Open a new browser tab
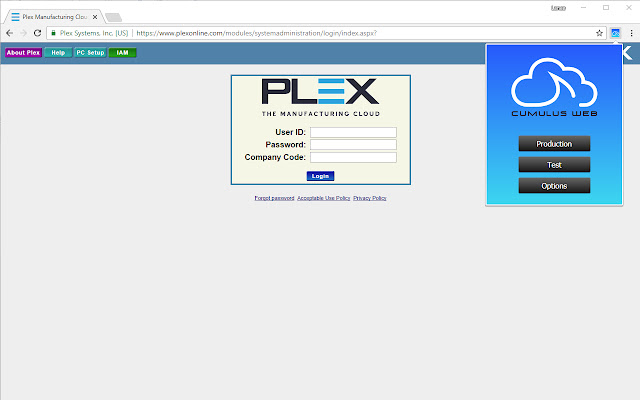This screenshot has width=640, height=400. tap(113, 17)
